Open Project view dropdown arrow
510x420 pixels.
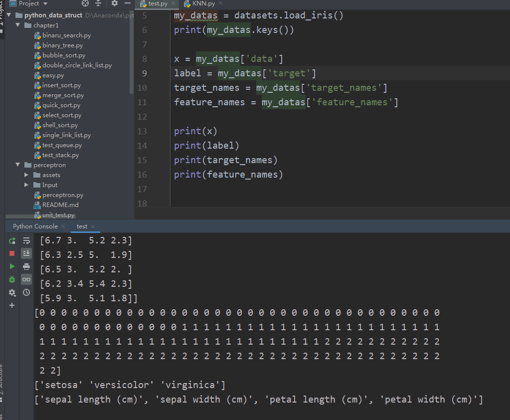(x=45, y=3)
